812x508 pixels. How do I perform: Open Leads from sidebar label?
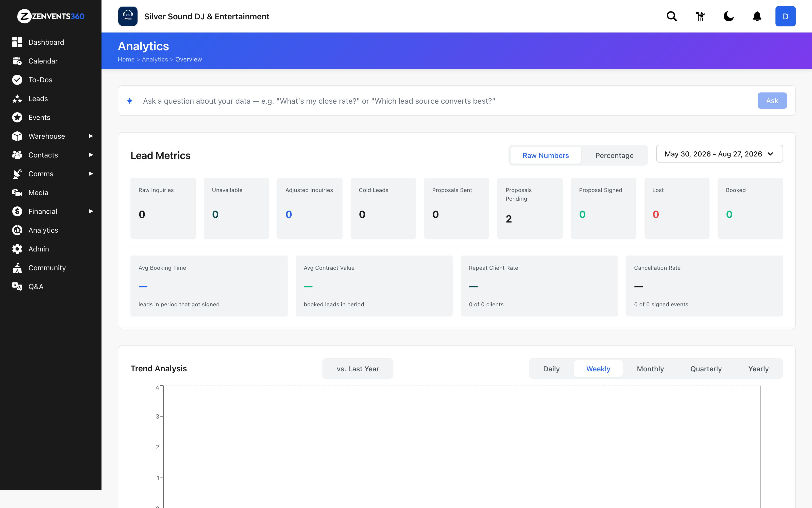click(38, 99)
